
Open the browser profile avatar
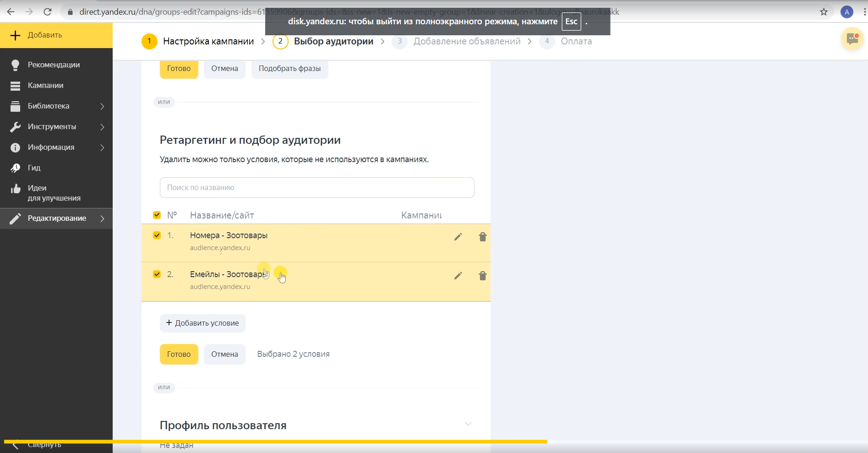846,12
